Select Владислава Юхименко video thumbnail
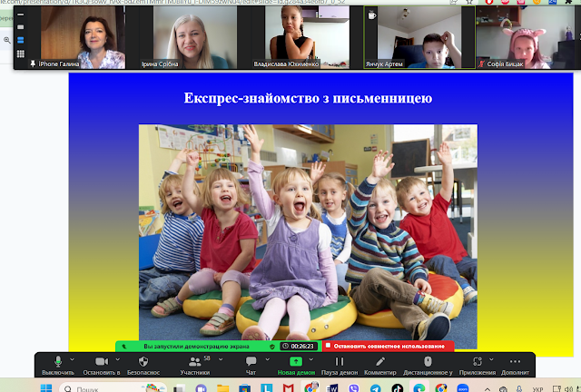 tap(307, 37)
